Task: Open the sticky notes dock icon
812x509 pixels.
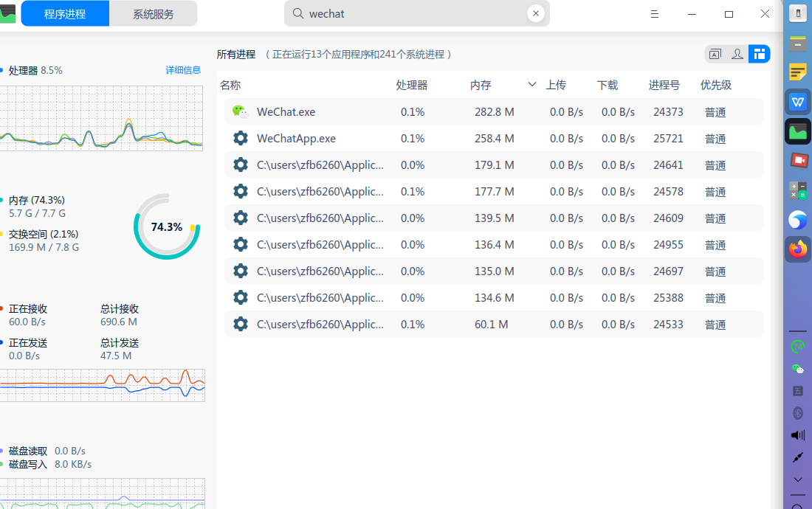Action: [798, 72]
